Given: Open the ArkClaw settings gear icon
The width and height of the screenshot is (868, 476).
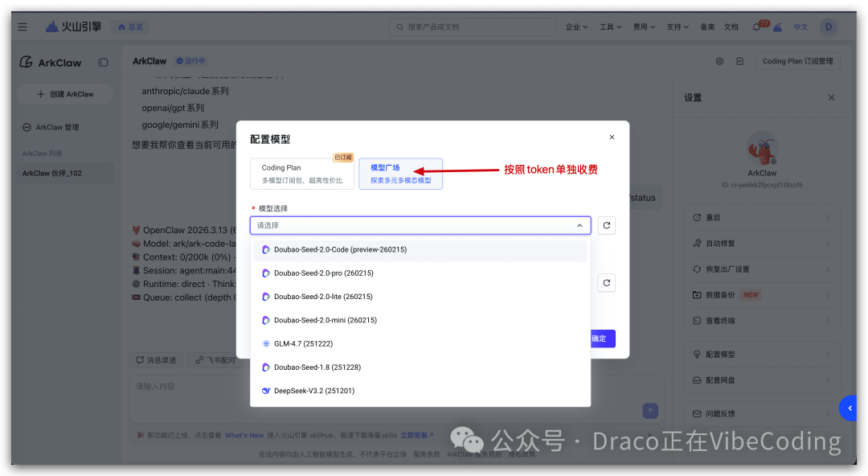Looking at the screenshot, I should click(719, 60).
